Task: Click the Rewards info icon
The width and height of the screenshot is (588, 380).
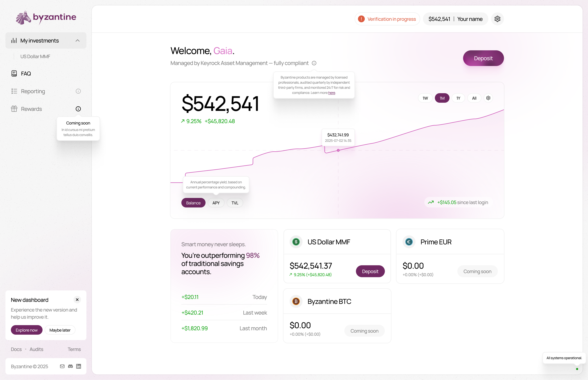Action: [78, 109]
